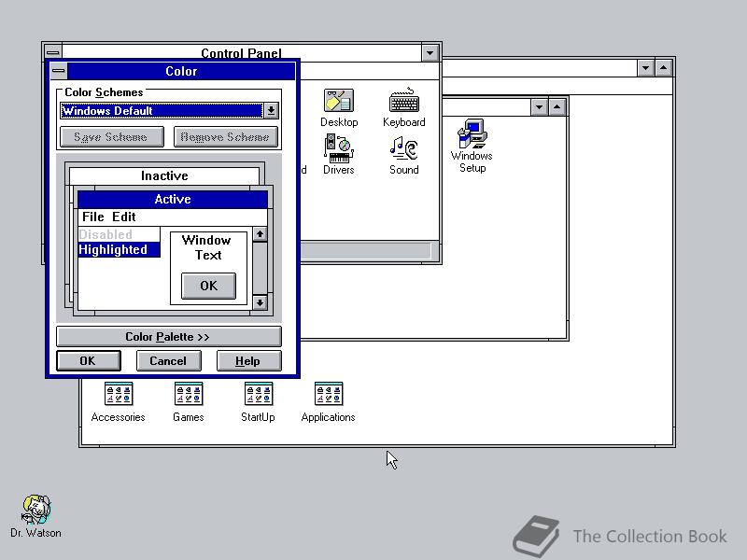Minimize the window containing Windows Setup
This screenshot has width=747, height=560.
[539, 106]
